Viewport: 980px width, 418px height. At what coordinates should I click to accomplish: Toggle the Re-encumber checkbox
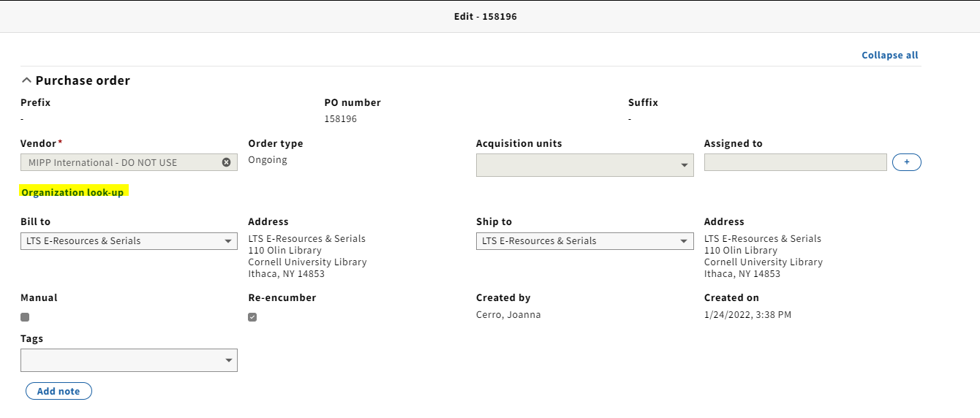point(252,317)
